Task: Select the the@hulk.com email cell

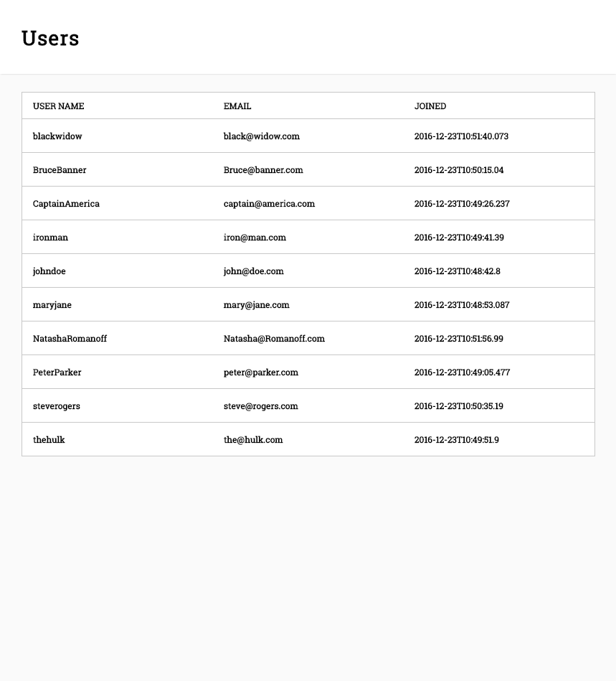Action: point(253,440)
